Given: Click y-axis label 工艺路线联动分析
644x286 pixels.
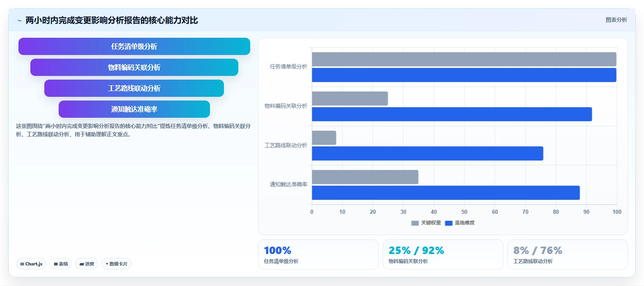Looking at the screenshot, I should pos(286,145).
